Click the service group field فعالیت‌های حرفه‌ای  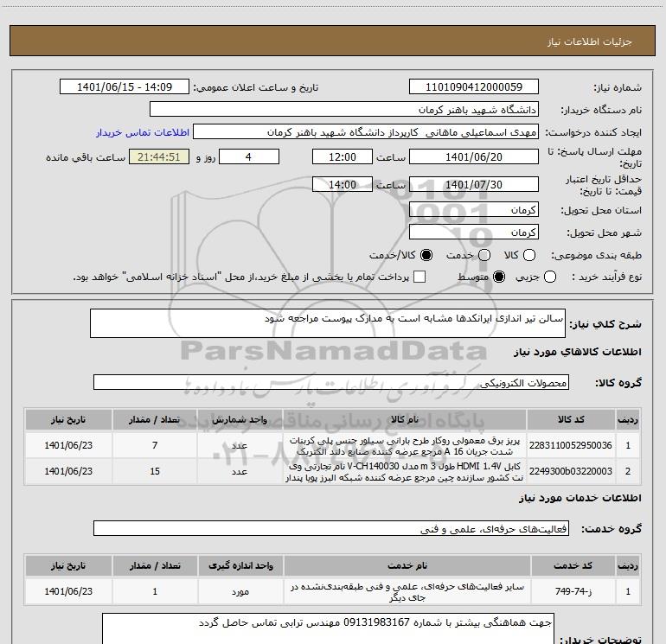(331, 528)
